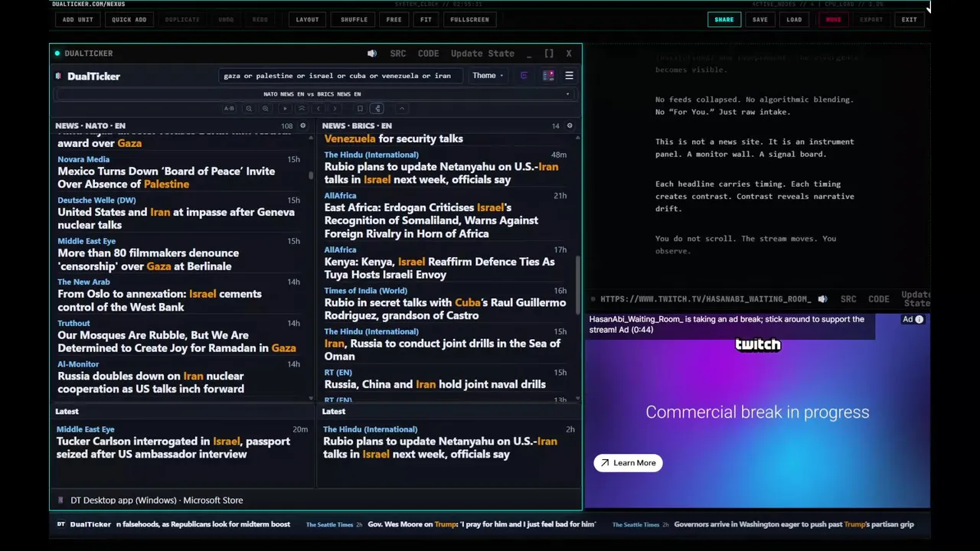Click the NATO column scroll-up arrow
Viewport: 980px width, 551px height.
[x=311, y=137]
